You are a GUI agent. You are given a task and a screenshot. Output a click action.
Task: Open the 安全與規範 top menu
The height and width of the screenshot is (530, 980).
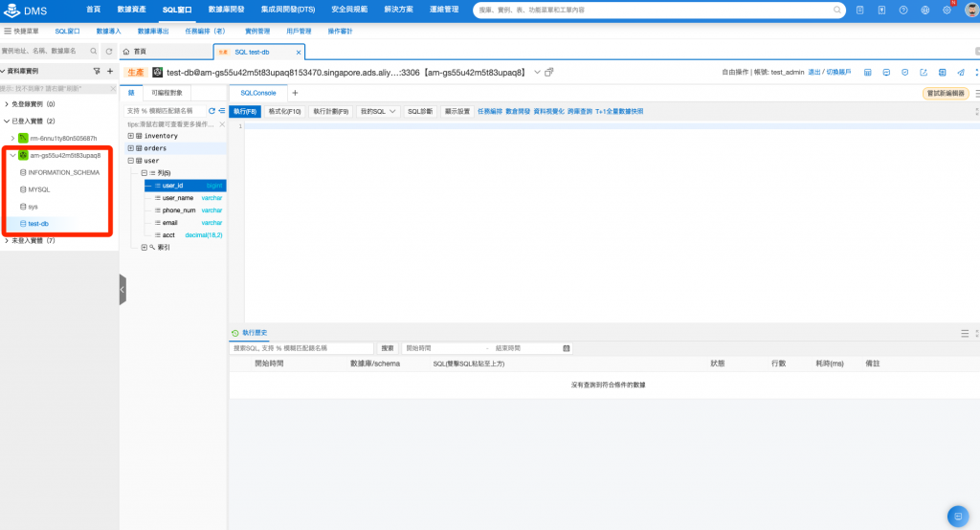click(x=349, y=10)
